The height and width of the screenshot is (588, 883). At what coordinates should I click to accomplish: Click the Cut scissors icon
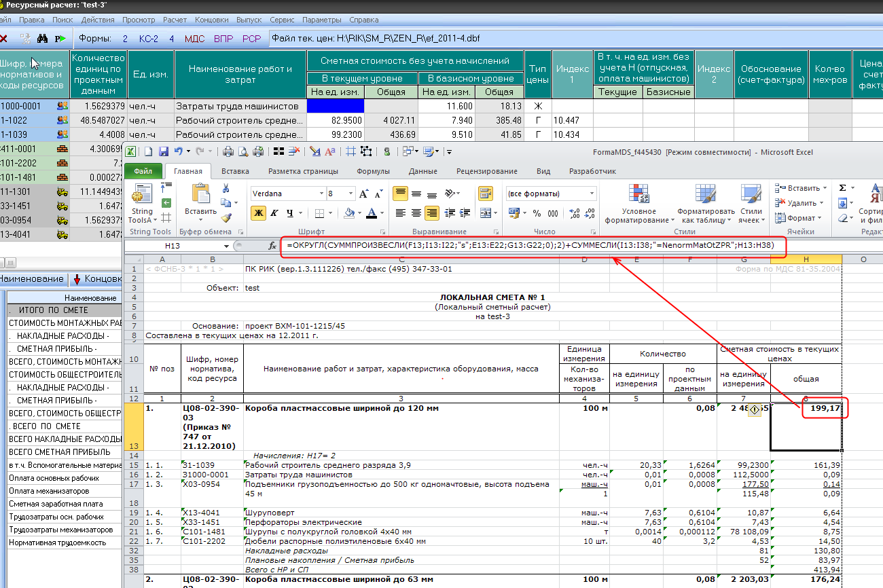coord(226,188)
